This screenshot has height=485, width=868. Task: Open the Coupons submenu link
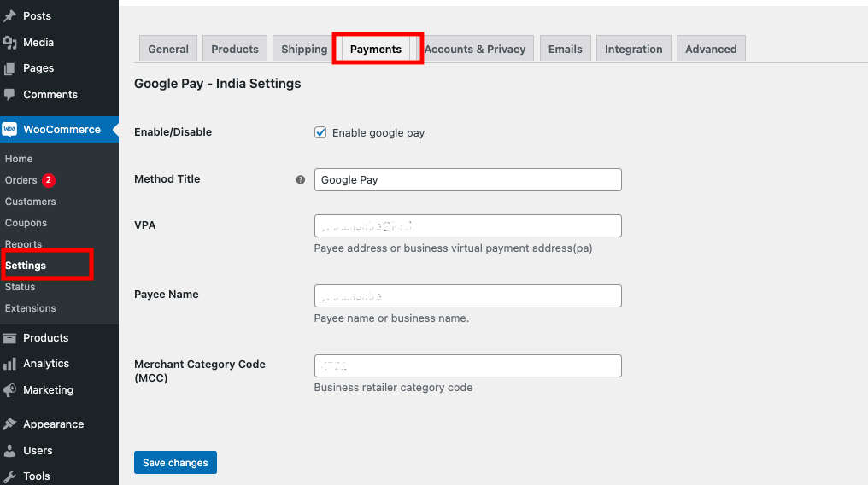[x=26, y=223]
